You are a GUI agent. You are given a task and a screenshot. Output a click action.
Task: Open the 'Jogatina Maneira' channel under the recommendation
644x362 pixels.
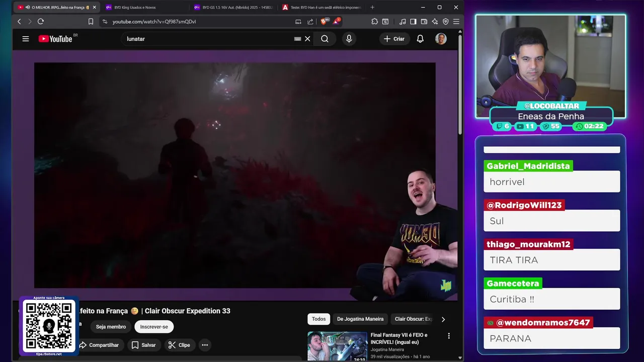387,349
